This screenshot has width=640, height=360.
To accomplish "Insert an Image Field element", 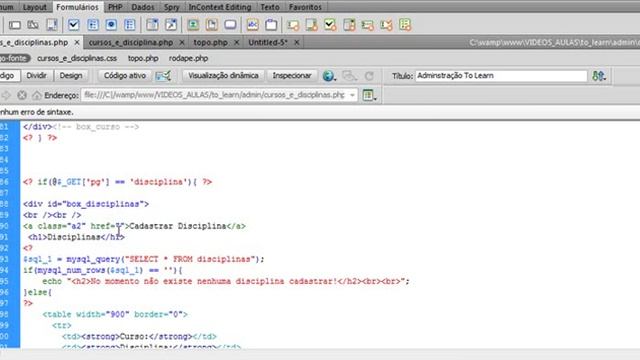I will 193,25.
